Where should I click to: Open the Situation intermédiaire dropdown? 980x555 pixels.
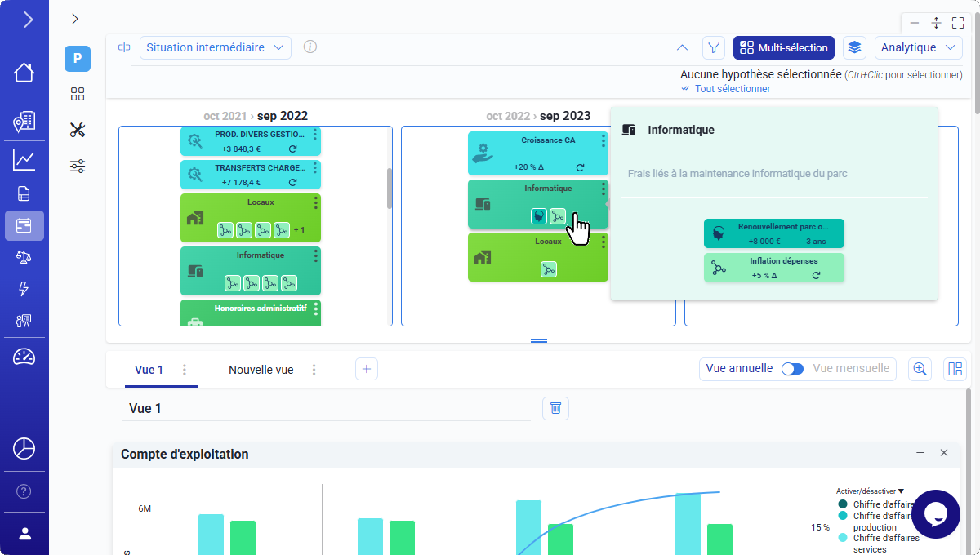pyautogui.click(x=215, y=47)
